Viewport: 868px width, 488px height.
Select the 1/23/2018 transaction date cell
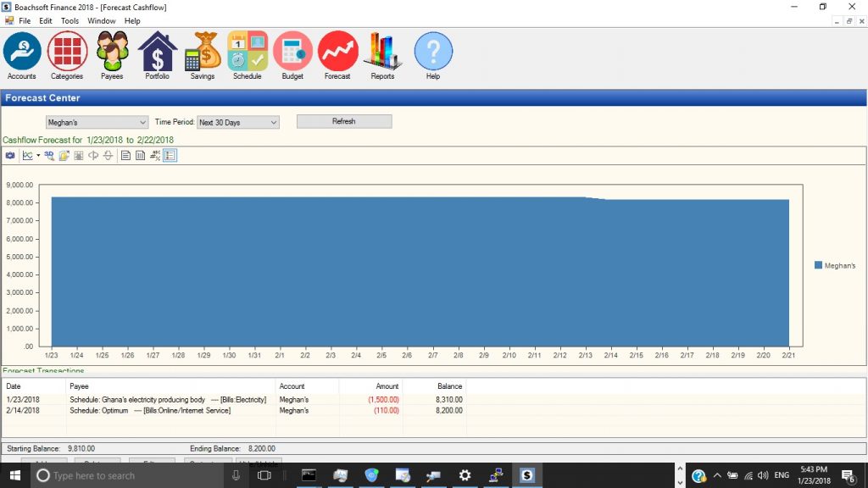click(x=23, y=400)
